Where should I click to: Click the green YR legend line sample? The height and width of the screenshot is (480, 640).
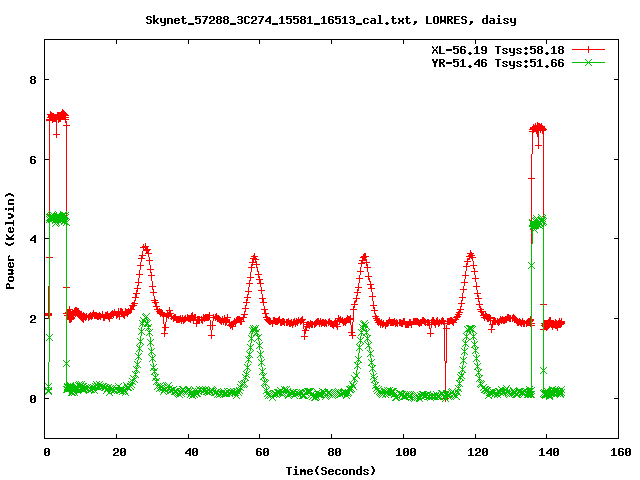coord(588,62)
